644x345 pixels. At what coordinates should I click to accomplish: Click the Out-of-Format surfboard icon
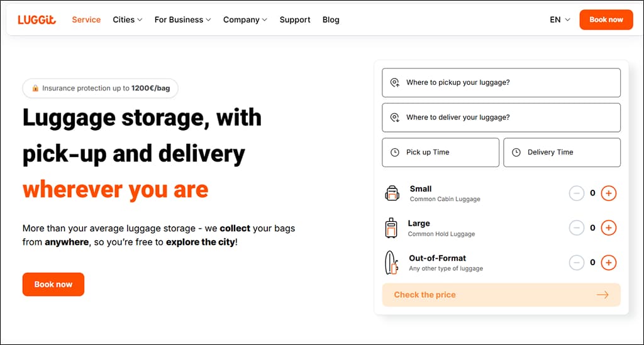(x=391, y=263)
